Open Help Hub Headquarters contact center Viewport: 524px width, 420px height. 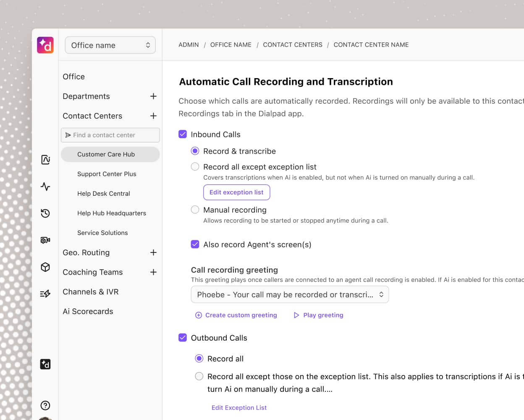click(x=112, y=213)
